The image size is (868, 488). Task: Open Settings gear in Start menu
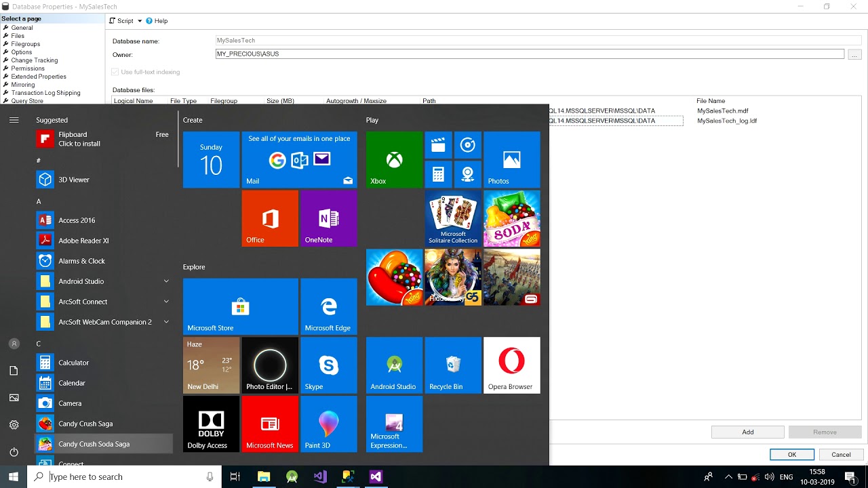[14, 425]
